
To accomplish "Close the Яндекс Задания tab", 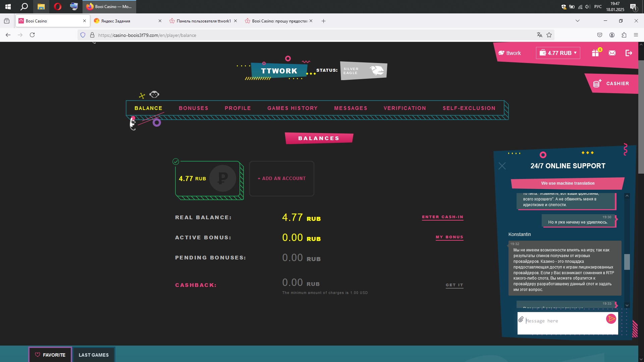I will 160,21.
